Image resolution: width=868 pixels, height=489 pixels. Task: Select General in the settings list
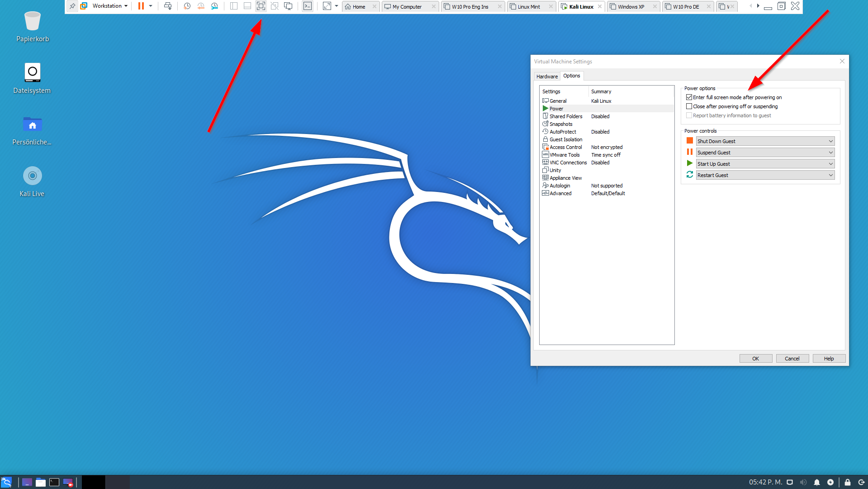tap(607, 101)
